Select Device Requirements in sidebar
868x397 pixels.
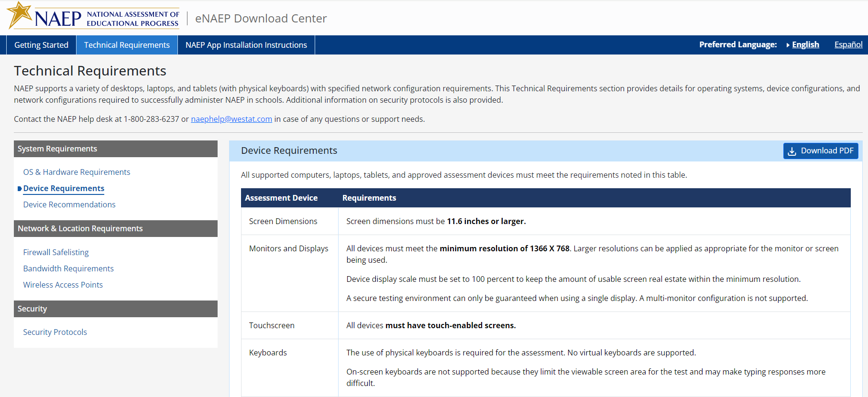[64, 188]
